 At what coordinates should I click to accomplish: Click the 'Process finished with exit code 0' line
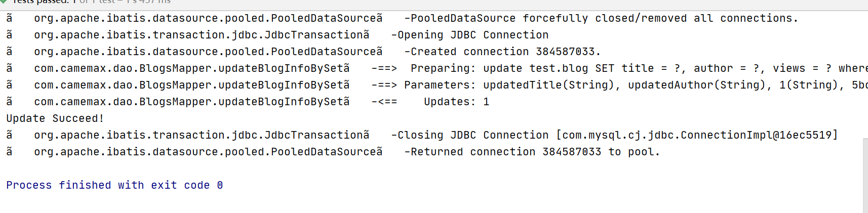point(114,185)
